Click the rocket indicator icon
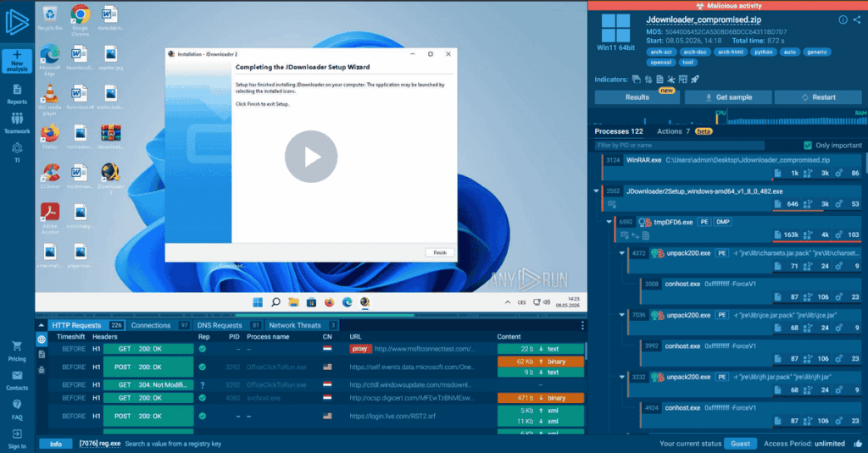This screenshot has height=453, width=868. click(695, 80)
